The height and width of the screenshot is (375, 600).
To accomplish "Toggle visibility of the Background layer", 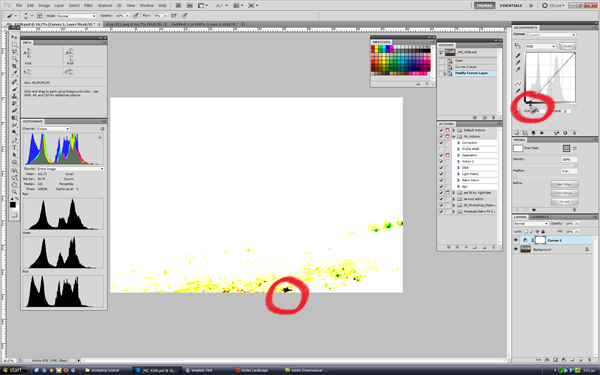I will coord(516,249).
